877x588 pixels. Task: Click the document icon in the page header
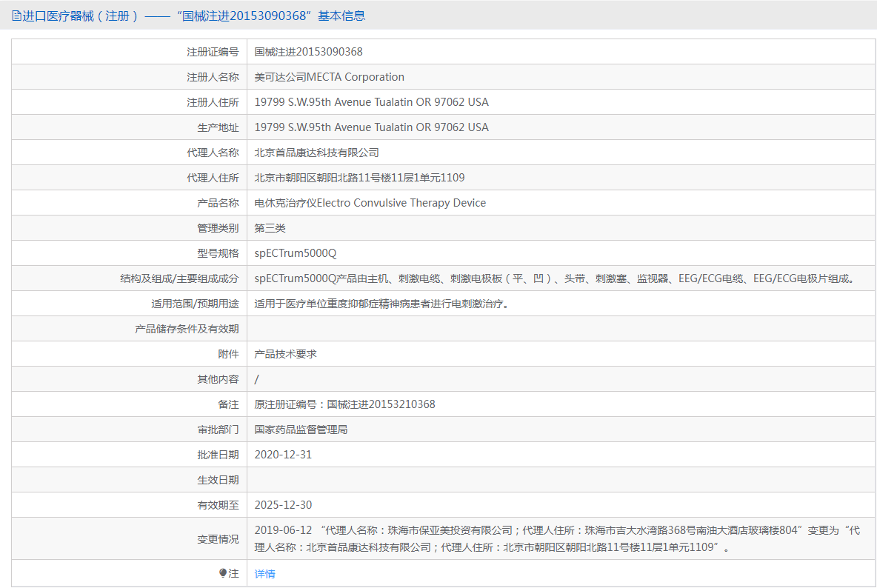coord(16,16)
